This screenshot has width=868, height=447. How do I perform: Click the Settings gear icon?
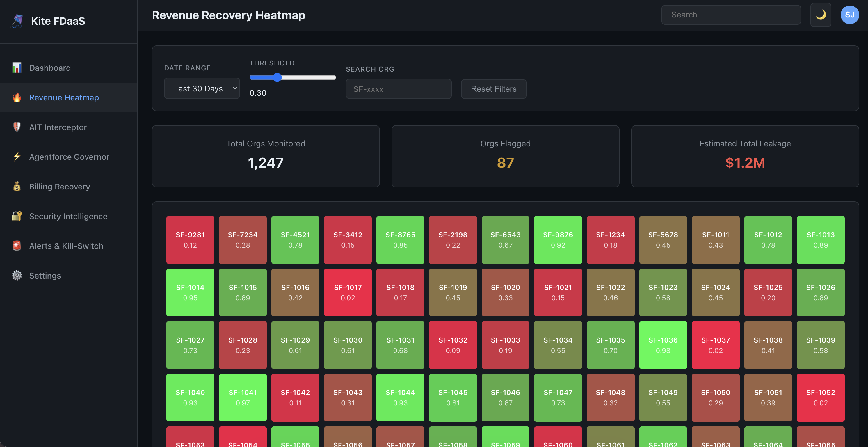pos(17,275)
